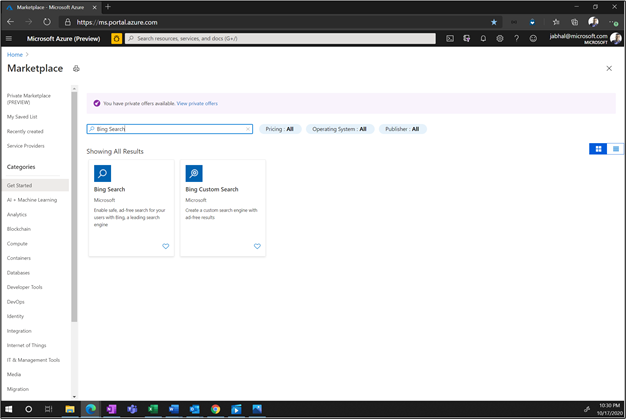626x419 pixels.
Task: Open the Publisher filter dropdown
Action: coord(402,129)
